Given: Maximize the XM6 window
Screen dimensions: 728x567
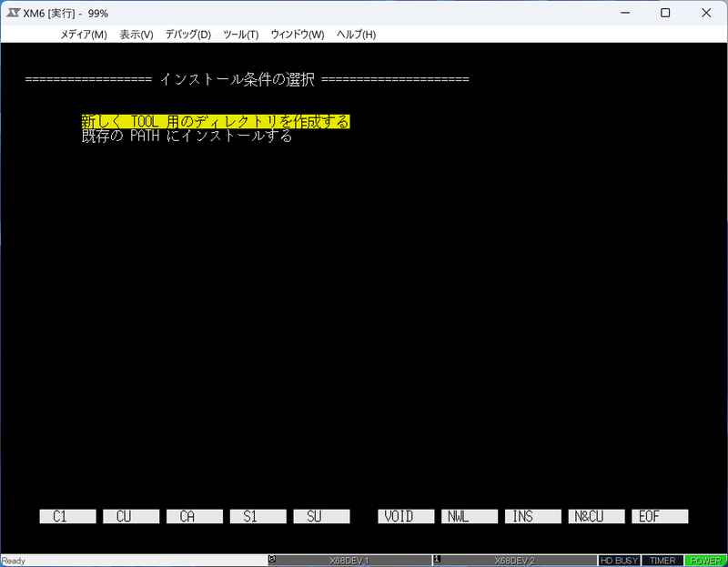Looking at the screenshot, I should coord(665,13).
